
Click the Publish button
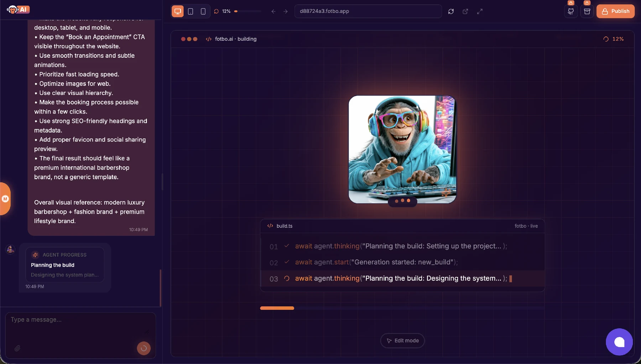click(x=615, y=11)
